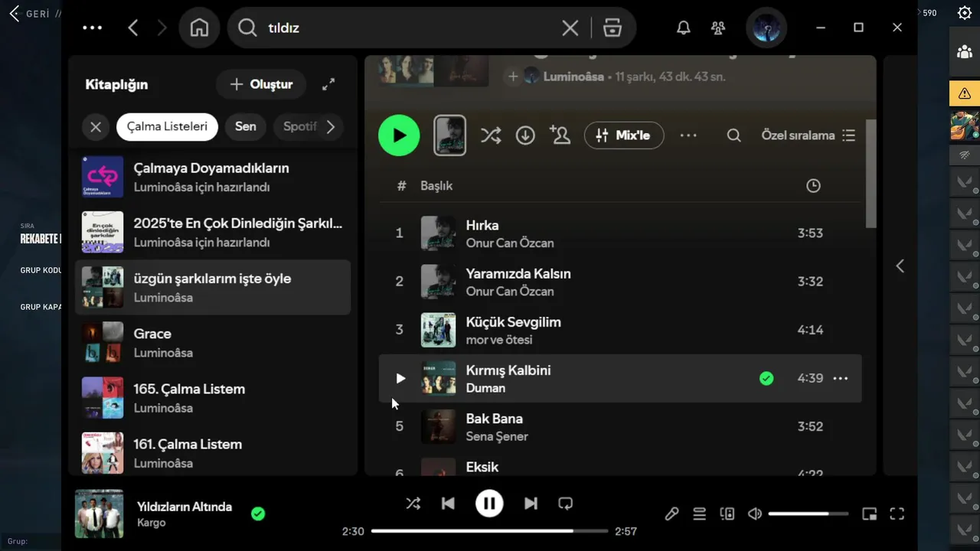Image resolution: width=980 pixels, height=551 pixels.
Task: Open 161. Çalma Listem playlist
Action: [x=213, y=452]
